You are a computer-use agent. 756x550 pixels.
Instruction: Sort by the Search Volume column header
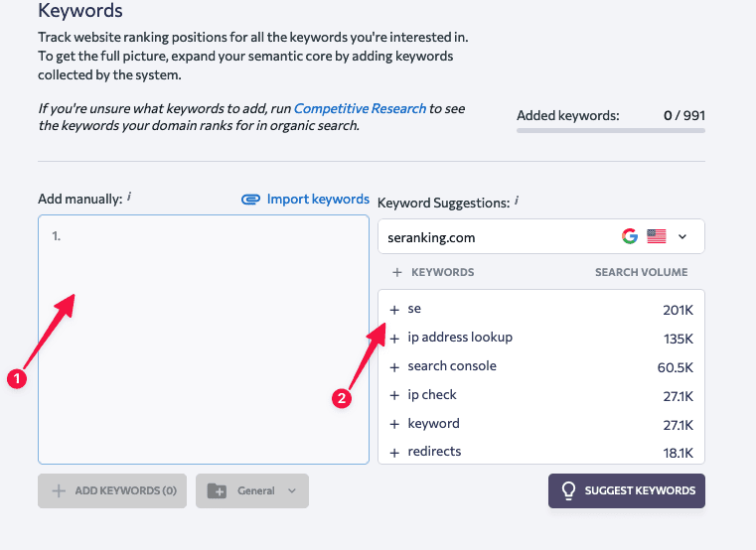[641, 272]
